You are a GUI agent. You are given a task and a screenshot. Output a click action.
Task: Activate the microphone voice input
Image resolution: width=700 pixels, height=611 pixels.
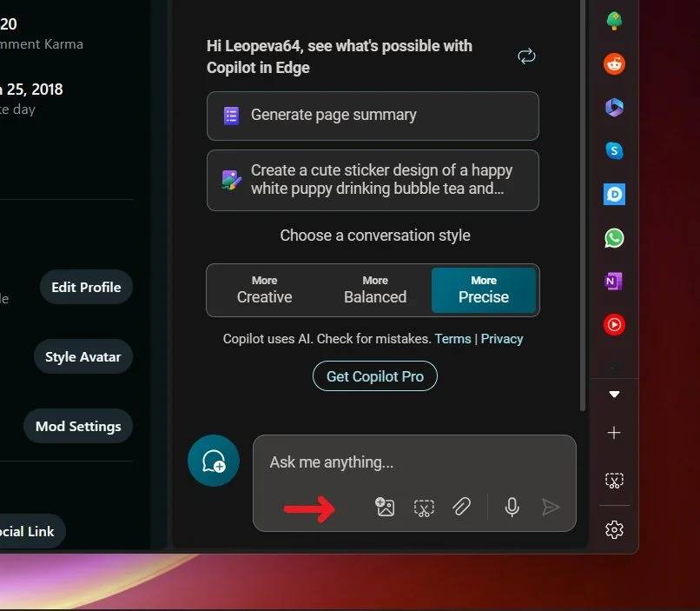pyautogui.click(x=512, y=507)
